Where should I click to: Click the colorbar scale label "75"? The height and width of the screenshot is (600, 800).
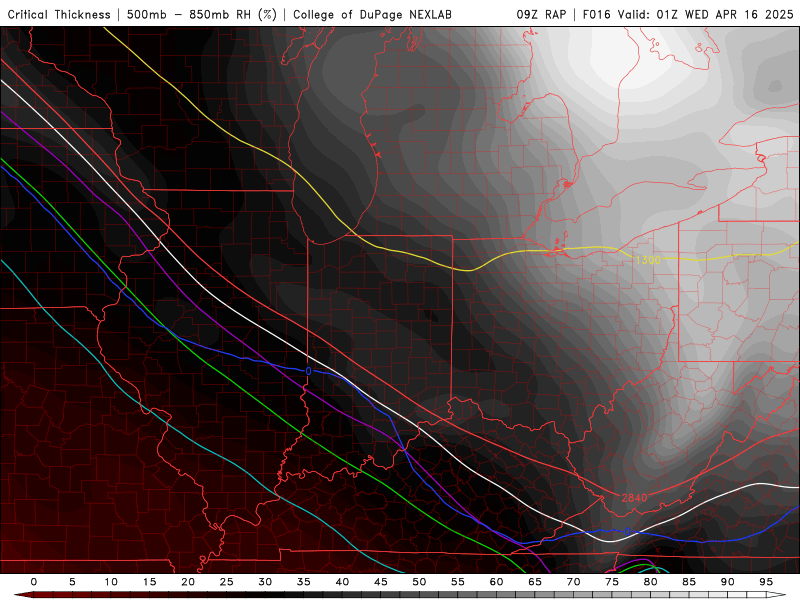pyautogui.click(x=612, y=582)
